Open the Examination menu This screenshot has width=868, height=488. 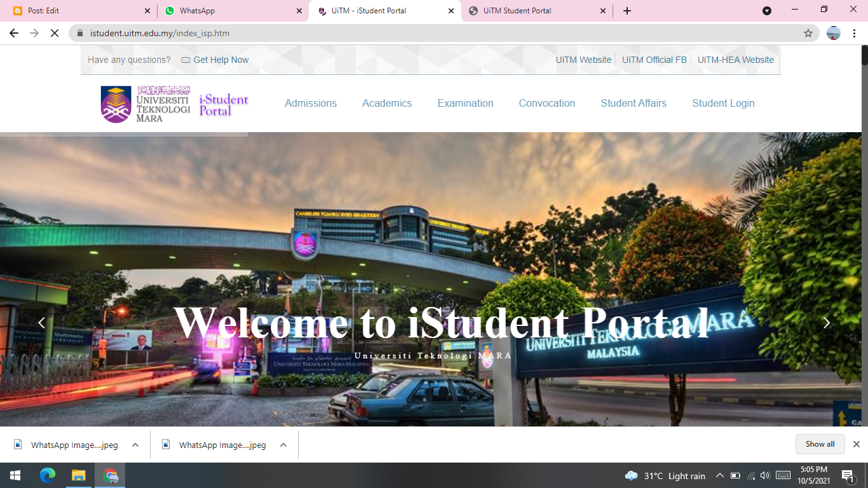point(465,103)
